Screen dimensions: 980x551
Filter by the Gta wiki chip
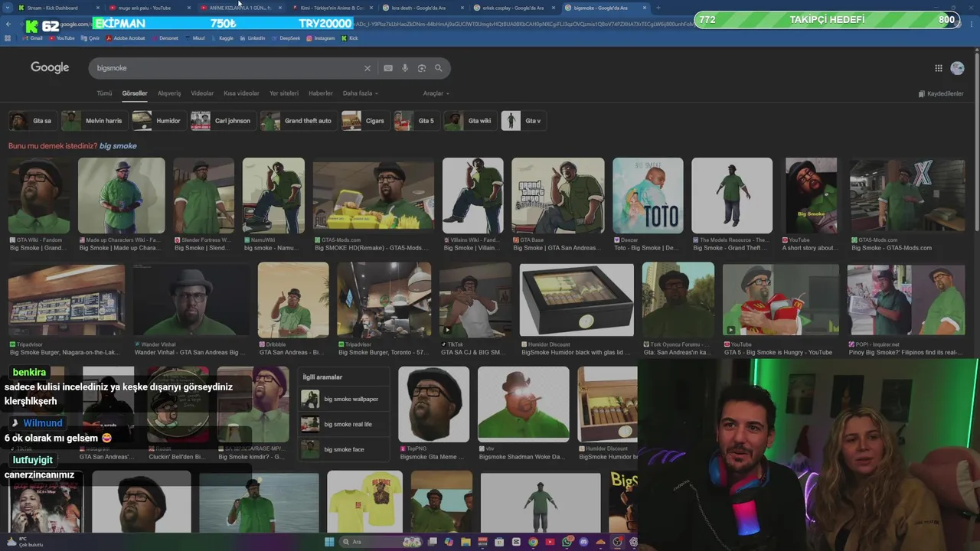(x=469, y=121)
